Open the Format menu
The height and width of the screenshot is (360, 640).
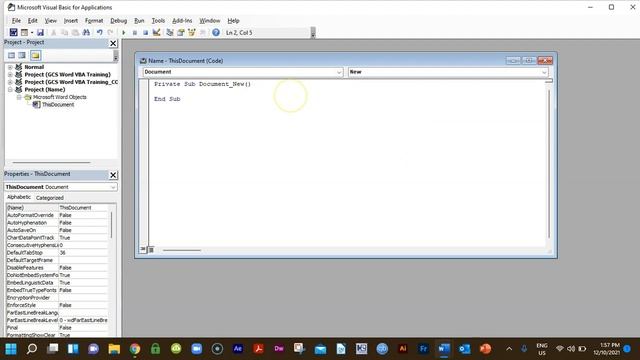(94, 20)
